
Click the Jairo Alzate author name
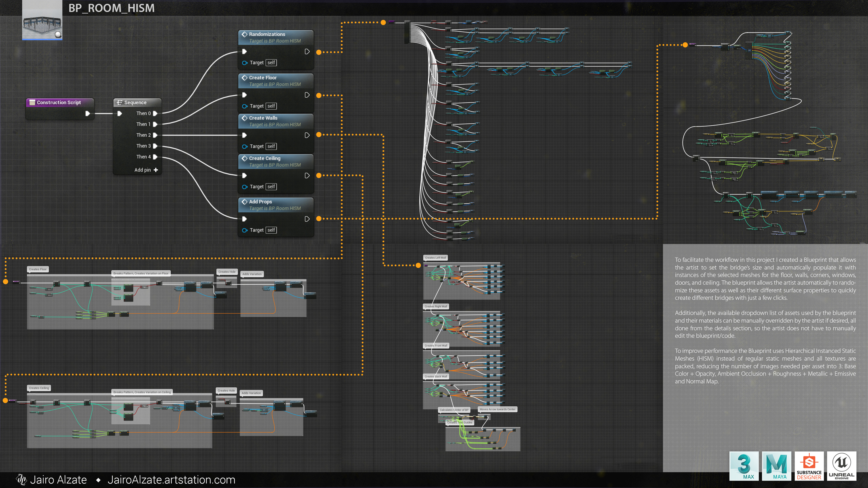tap(58, 480)
